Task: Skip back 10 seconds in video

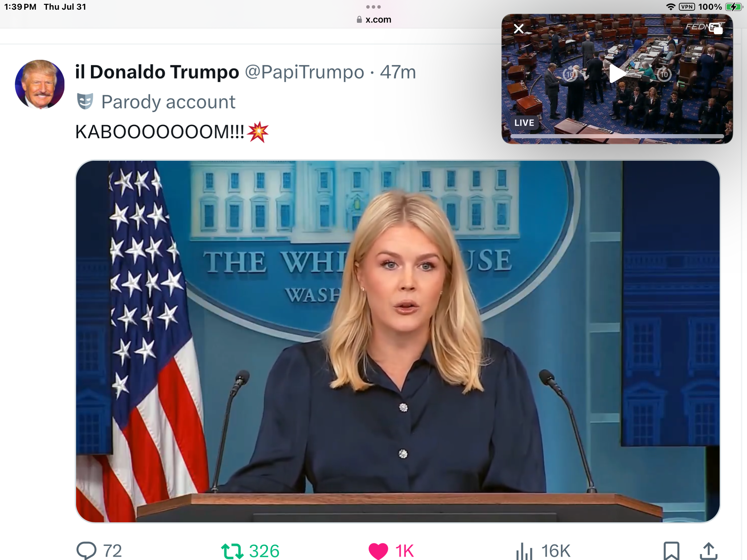Action: click(570, 74)
